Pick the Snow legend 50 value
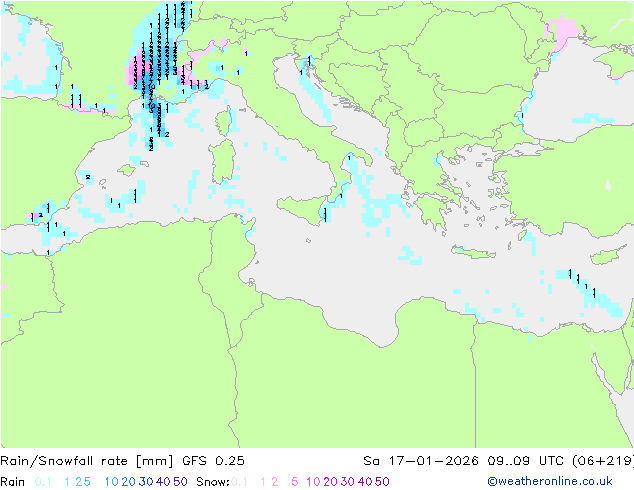This screenshot has height=490, width=634. [x=383, y=482]
